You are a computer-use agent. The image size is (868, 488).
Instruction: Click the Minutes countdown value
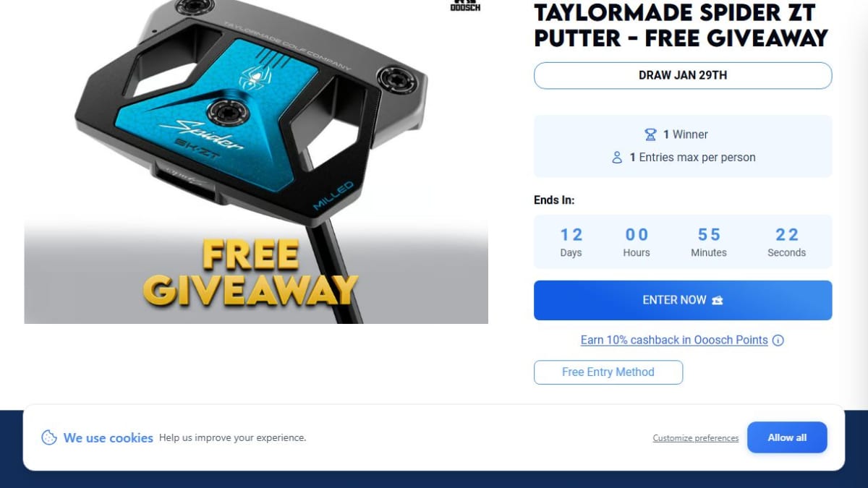[x=709, y=235]
